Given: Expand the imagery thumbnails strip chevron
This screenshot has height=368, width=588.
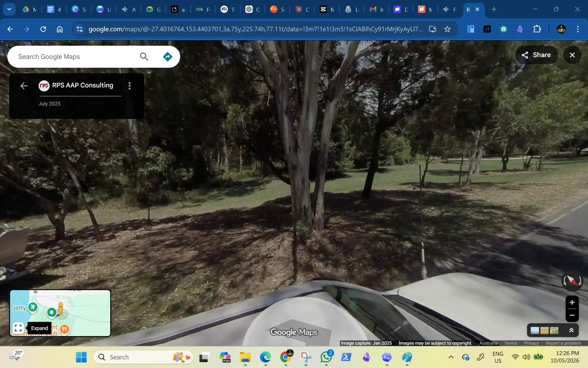Looking at the screenshot, I should click(571, 330).
